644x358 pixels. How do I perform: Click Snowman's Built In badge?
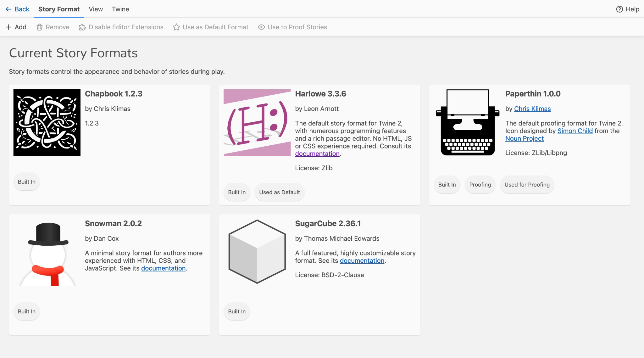(27, 311)
